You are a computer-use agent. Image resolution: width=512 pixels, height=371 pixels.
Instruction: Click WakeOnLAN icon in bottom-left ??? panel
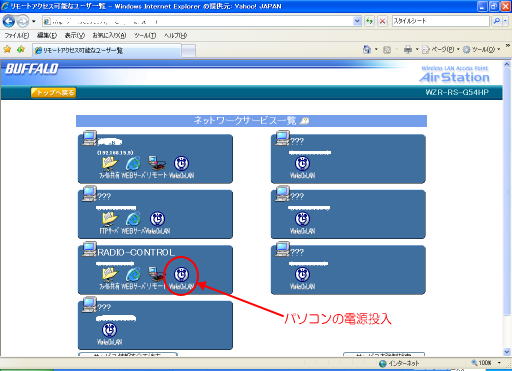109,330
